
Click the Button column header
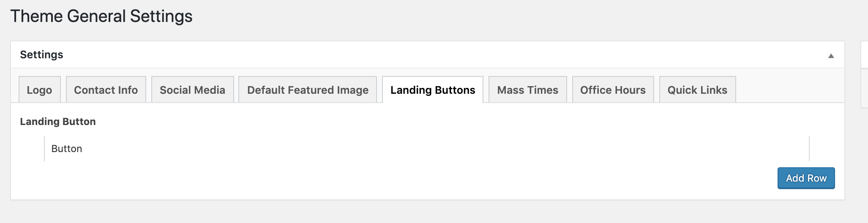67,149
